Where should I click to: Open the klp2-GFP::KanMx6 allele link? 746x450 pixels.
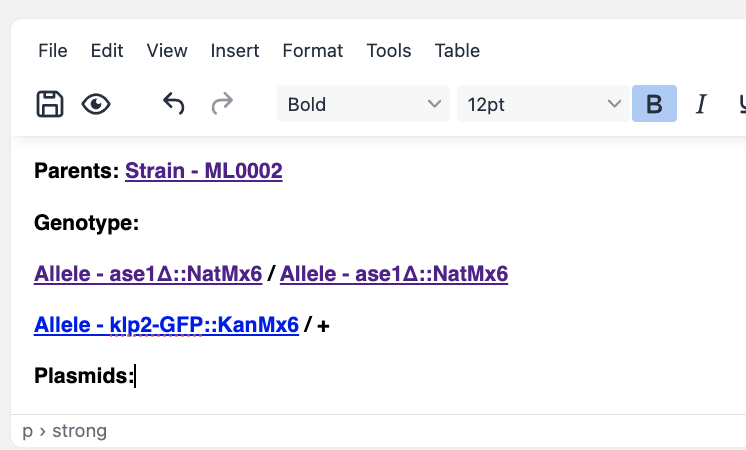(x=166, y=324)
